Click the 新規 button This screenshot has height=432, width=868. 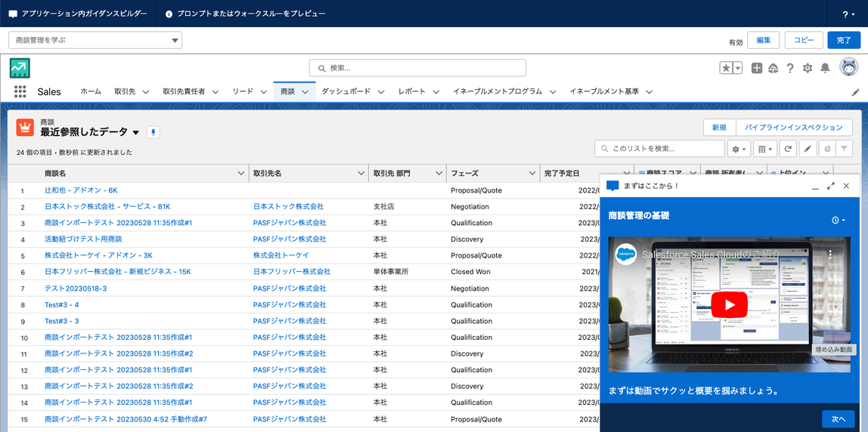(x=720, y=128)
